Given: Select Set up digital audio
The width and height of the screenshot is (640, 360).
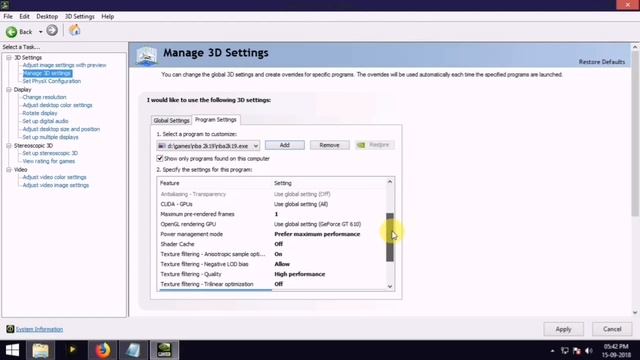Looking at the screenshot, I should pyautogui.click(x=45, y=121).
